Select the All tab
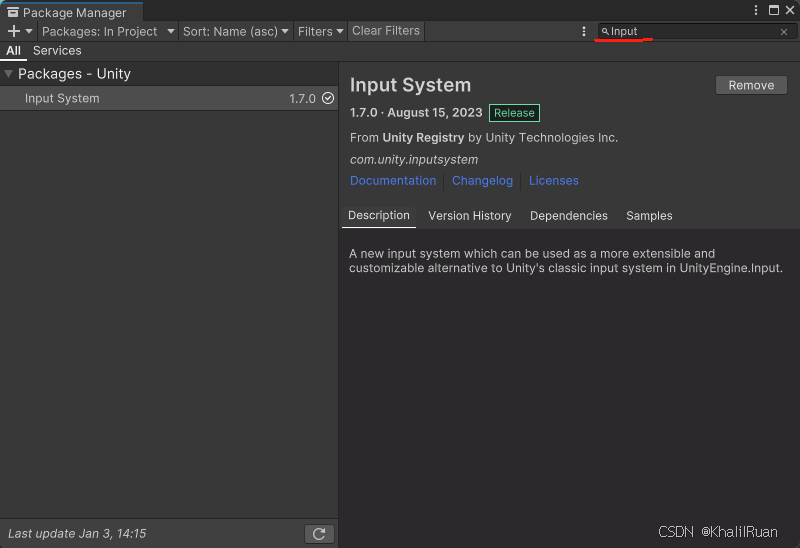 13,51
